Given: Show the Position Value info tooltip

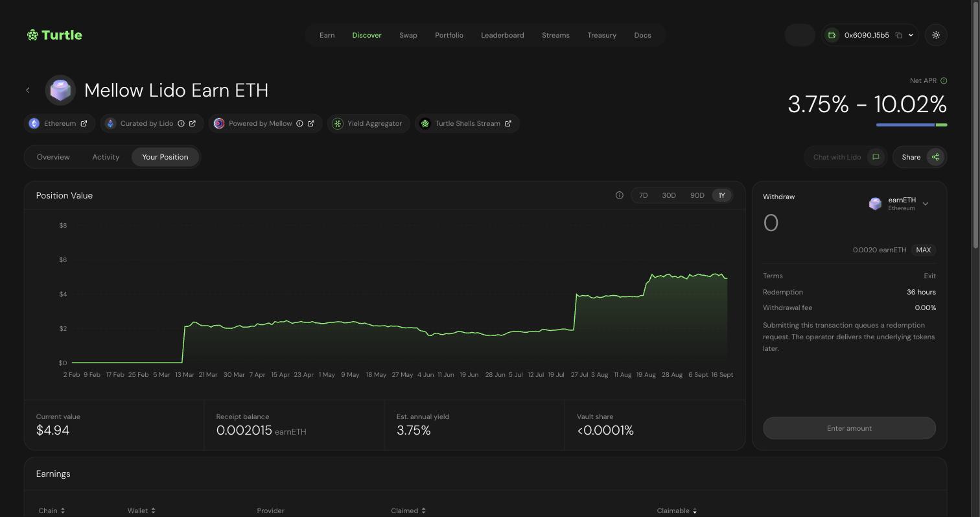Looking at the screenshot, I should [x=620, y=195].
